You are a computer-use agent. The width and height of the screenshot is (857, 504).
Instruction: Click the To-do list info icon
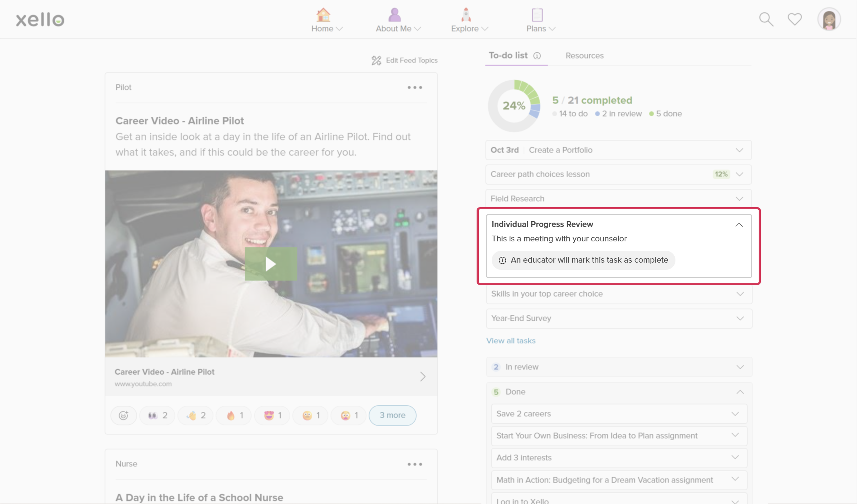(x=537, y=56)
